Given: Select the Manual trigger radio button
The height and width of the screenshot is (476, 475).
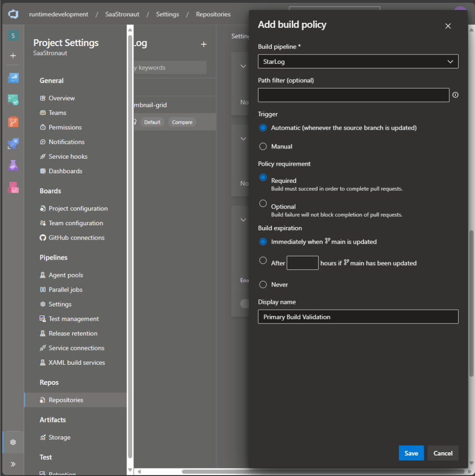Looking at the screenshot, I should 263,147.
